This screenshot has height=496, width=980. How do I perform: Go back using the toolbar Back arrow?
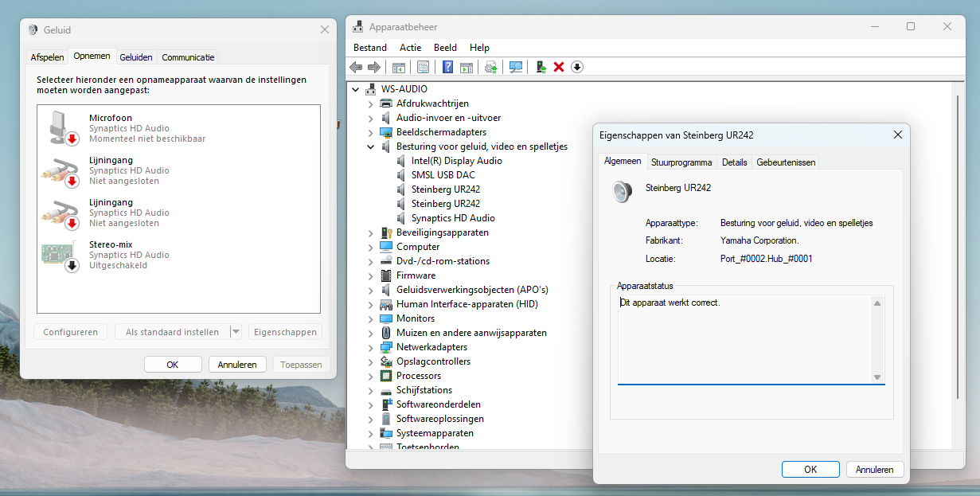pyautogui.click(x=356, y=67)
